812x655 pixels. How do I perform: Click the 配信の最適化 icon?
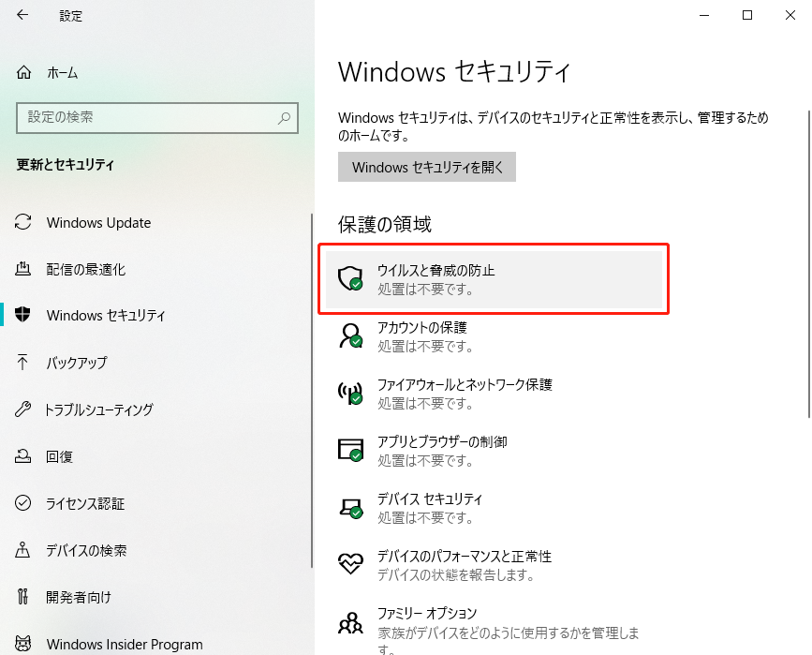[x=22, y=269]
